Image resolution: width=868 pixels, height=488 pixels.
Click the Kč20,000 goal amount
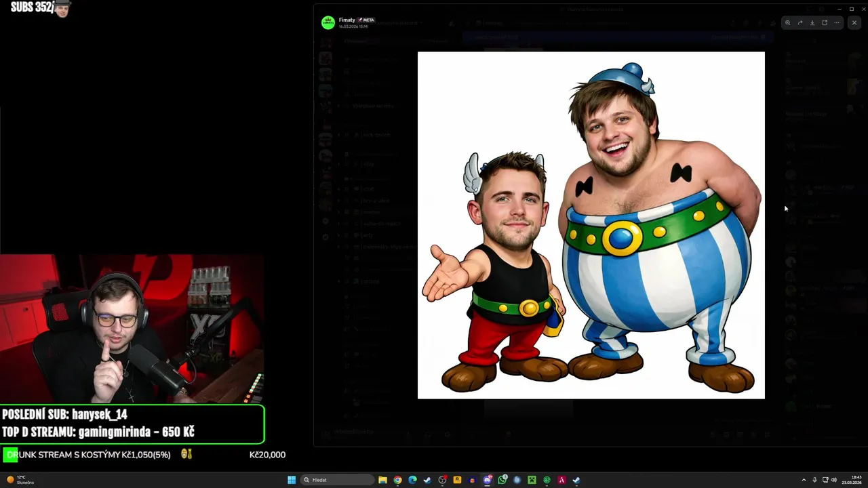click(267, 455)
